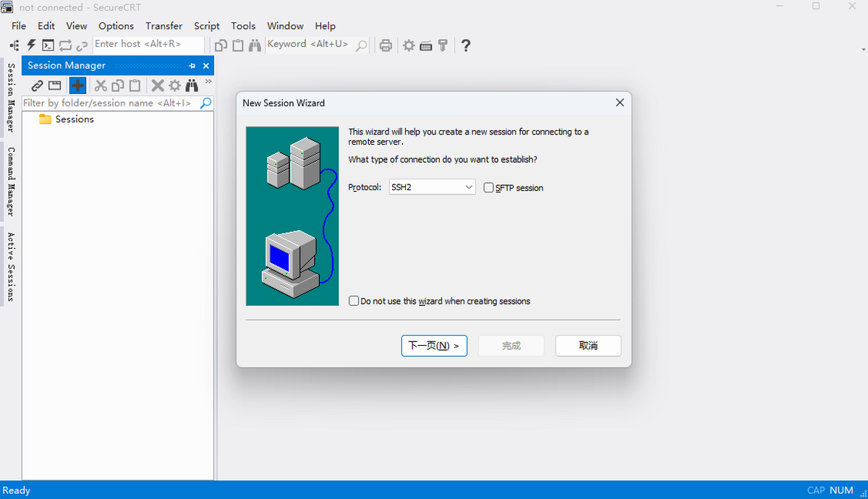The height and width of the screenshot is (499, 868).
Task: Click the 取消 cancel button
Action: pyautogui.click(x=588, y=346)
